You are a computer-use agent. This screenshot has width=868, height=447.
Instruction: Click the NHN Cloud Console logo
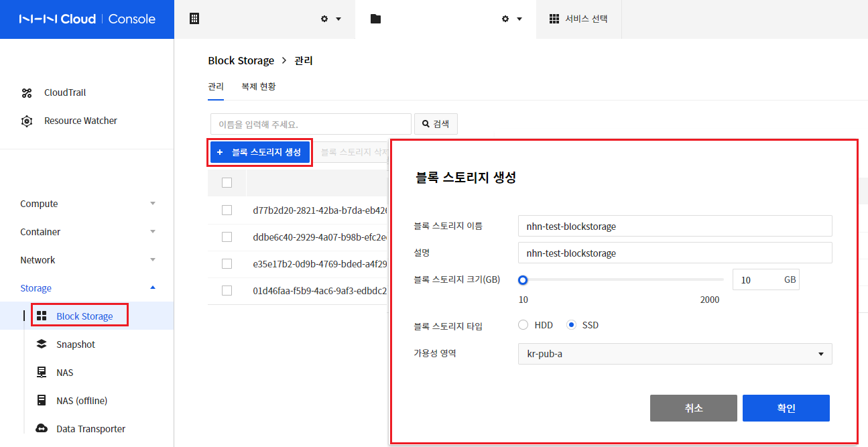[87, 19]
